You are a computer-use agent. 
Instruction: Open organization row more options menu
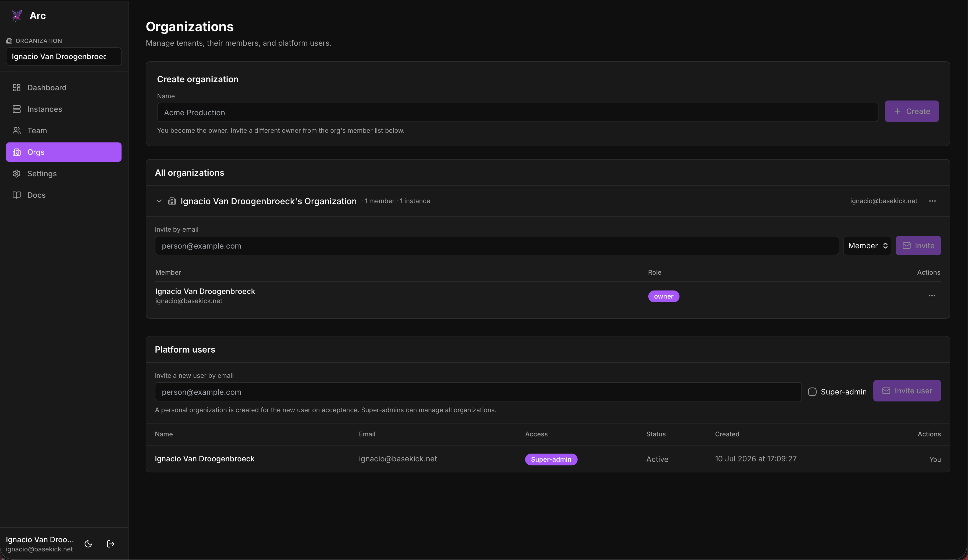932,201
